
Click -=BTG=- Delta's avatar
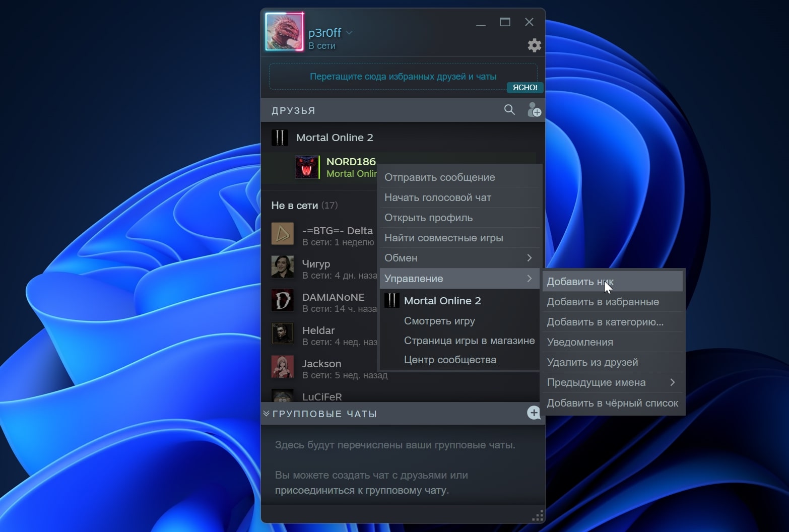point(283,234)
